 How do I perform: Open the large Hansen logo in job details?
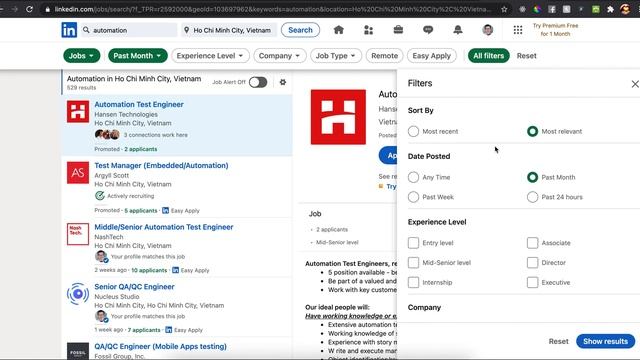(338, 117)
